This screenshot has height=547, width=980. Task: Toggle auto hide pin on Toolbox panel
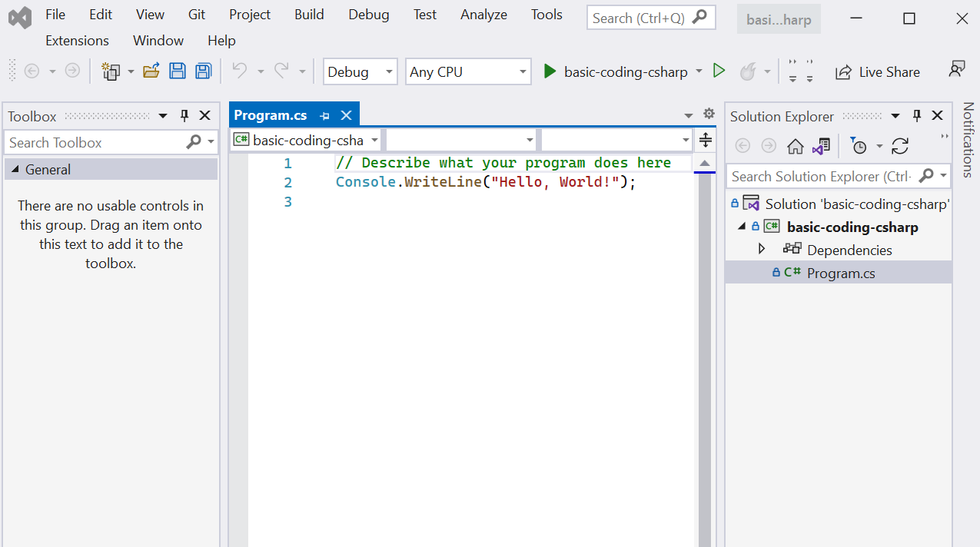[x=184, y=115]
